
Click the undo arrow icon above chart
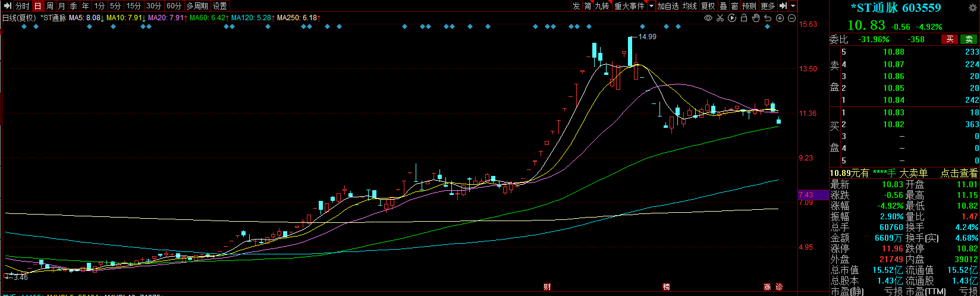point(767,18)
